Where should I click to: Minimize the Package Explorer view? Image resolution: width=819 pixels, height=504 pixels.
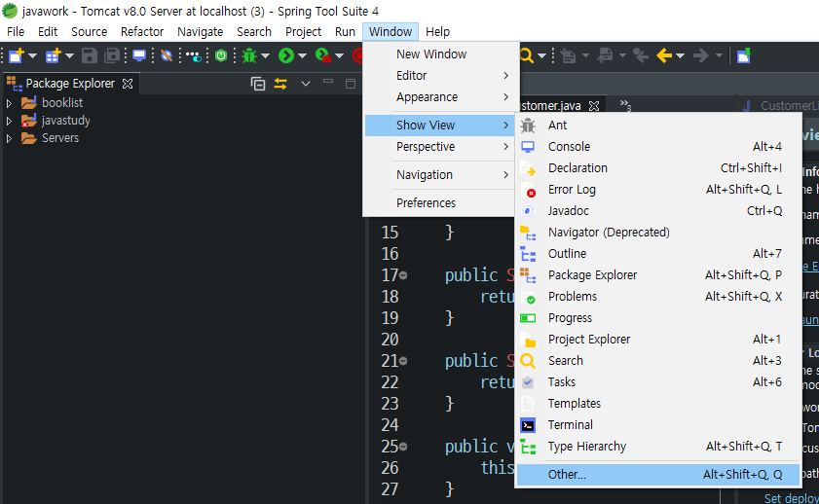[328, 82]
